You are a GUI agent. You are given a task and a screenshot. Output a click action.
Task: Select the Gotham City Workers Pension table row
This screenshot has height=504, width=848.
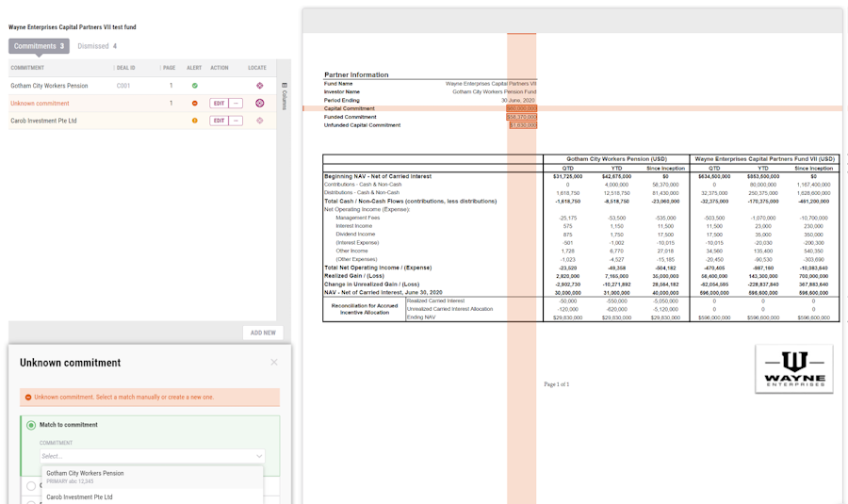coord(143,86)
